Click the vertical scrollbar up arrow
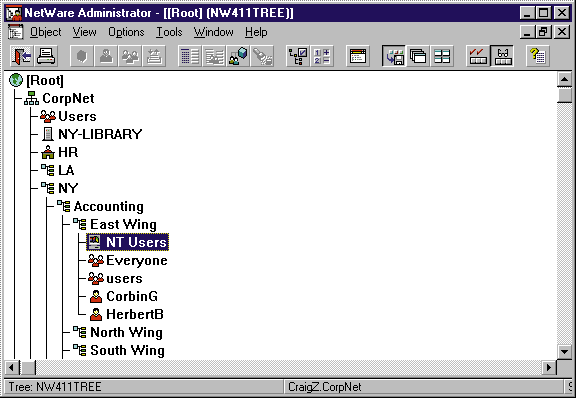 point(565,79)
